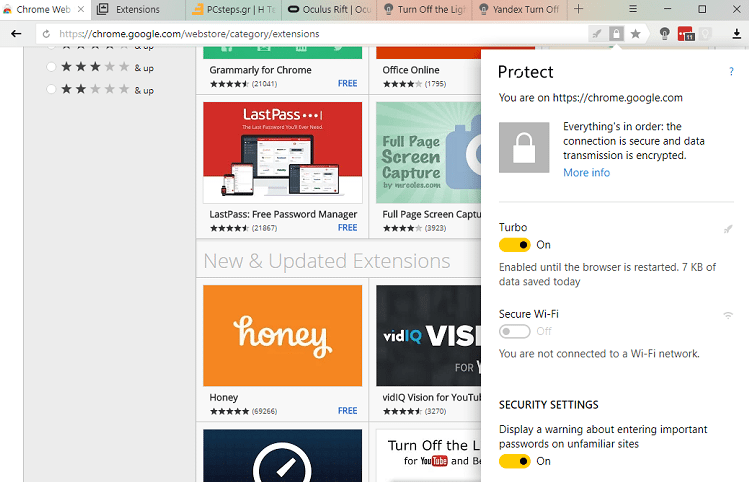Switch to the PCsteps.gr tab
The height and width of the screenshot is (482, 749).
coord(234,10)
